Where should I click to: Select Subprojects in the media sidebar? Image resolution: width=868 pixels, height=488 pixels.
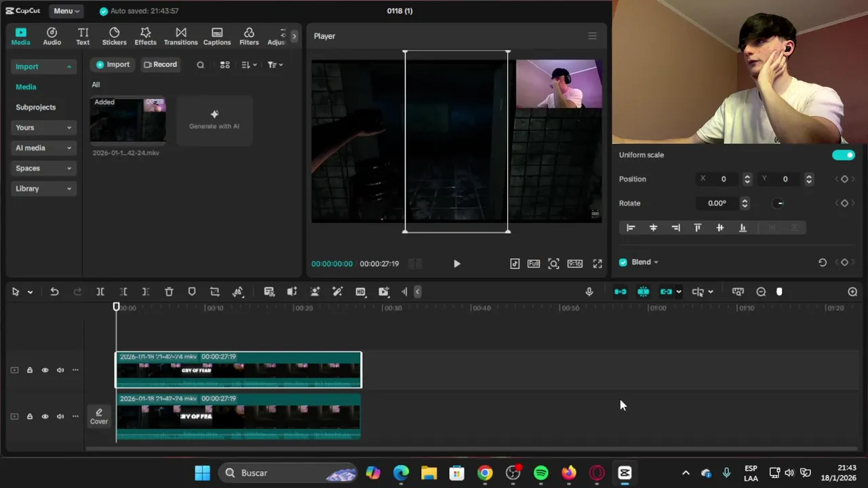click(36, 107)
